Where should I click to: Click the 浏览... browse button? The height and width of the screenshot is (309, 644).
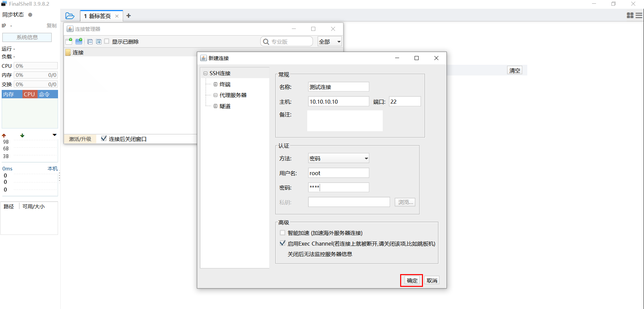pyautogui.click(x=405, y=202)
